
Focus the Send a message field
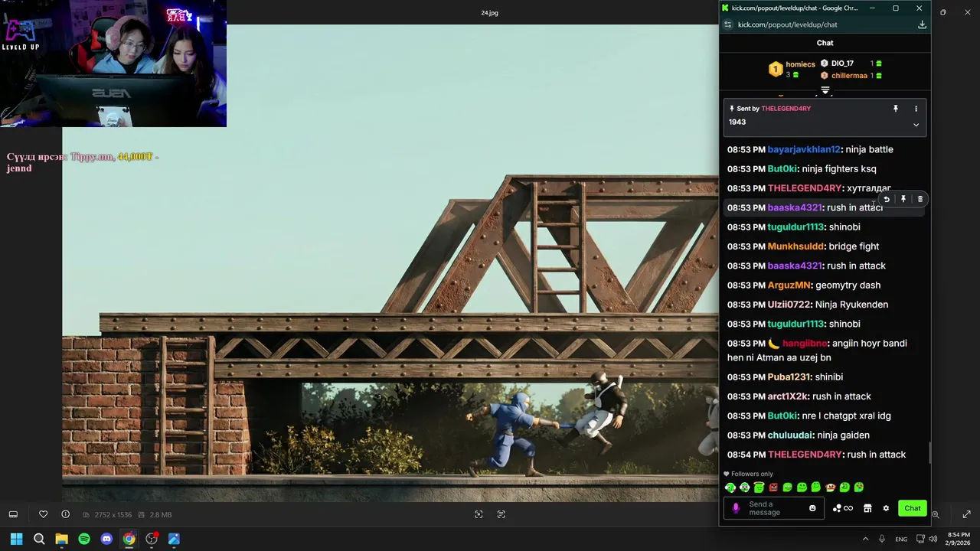[774, 508]
